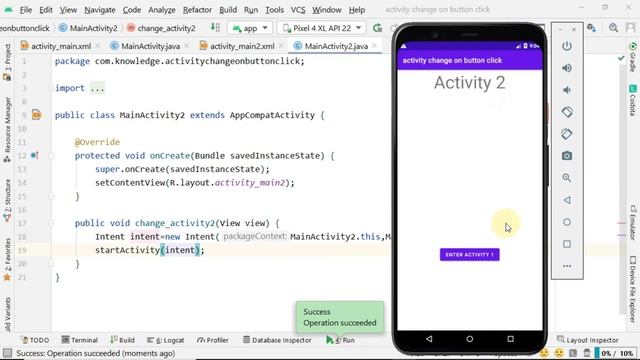
Task: Close the MainActivity2.java tab
Action: tap(375, 46)
